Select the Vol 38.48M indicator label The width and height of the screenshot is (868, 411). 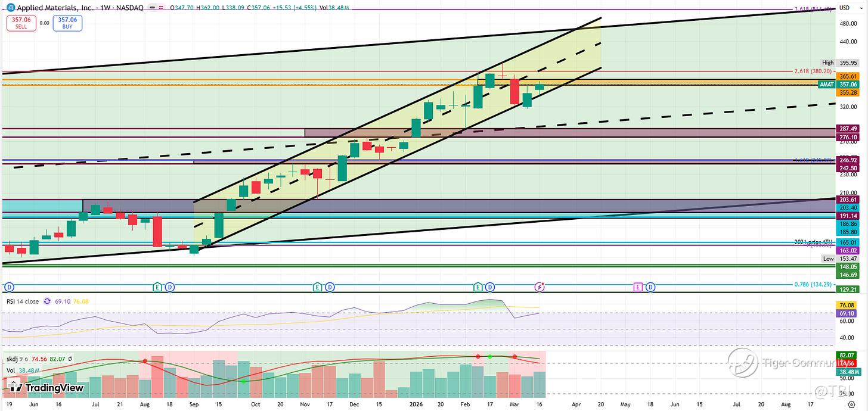coord(23,370)
